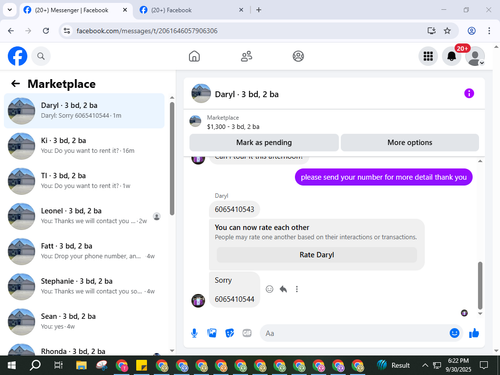Viewport: 500px width, 375px height.
Task: View site information icon in address bar
Action: [x=67, y=31]
